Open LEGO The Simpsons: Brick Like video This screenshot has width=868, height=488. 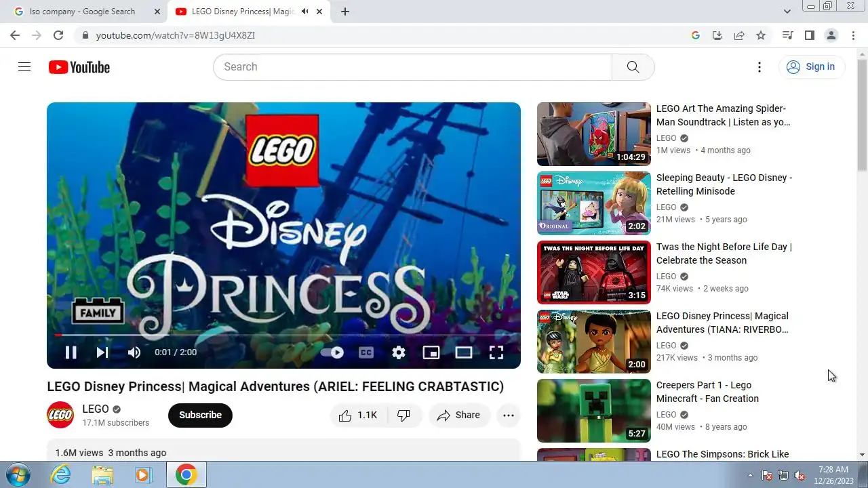coord(722,454)
